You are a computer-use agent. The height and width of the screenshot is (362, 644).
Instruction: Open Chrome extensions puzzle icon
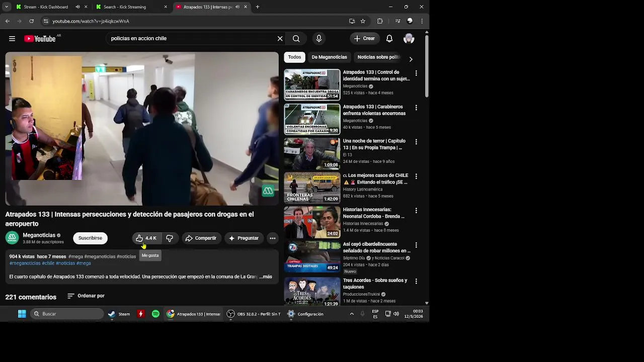(380, 21)
